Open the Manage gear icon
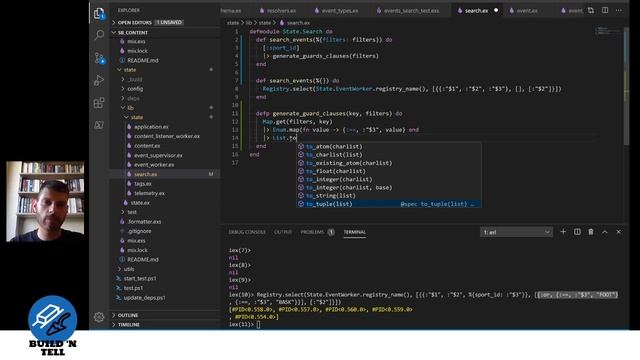Screen dimensions: 640x360 99,317
